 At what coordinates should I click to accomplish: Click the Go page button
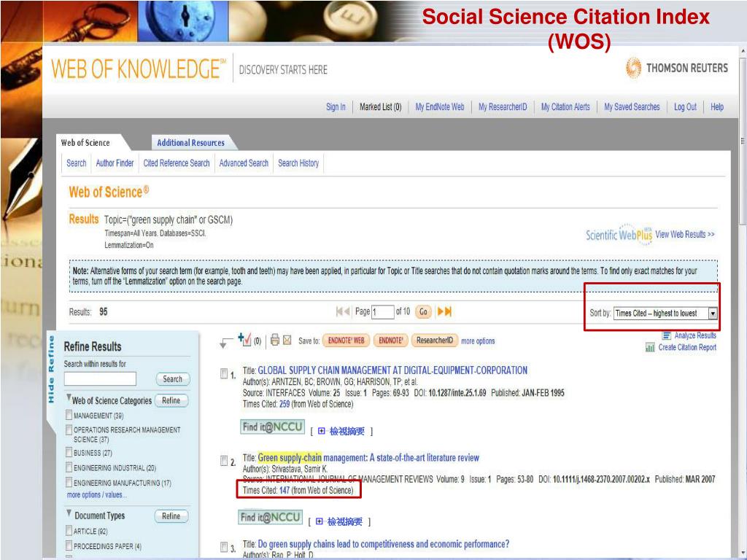coord(423,312)
